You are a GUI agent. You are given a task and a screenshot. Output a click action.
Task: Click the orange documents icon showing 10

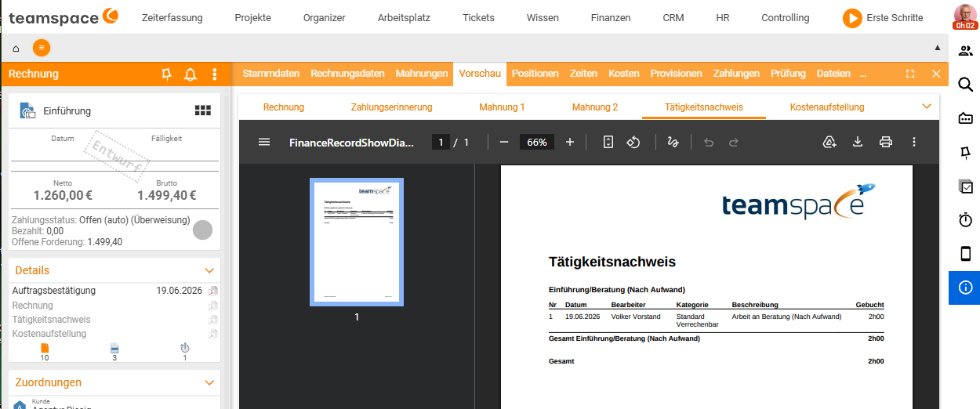point(45,348)
